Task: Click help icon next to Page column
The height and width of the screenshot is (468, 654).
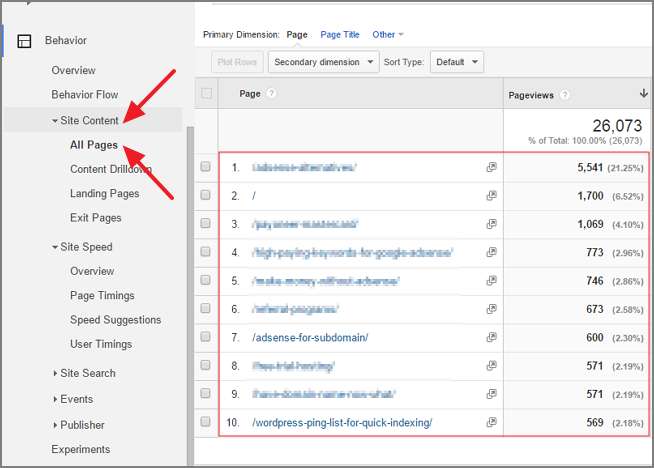Action: [272, 93]
